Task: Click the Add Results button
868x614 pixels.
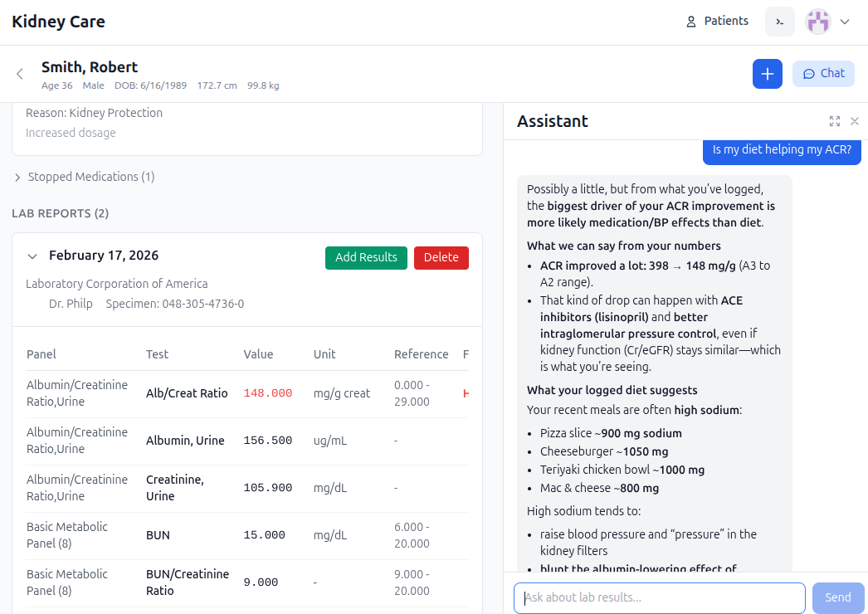Action: click(x=366, y=257)
